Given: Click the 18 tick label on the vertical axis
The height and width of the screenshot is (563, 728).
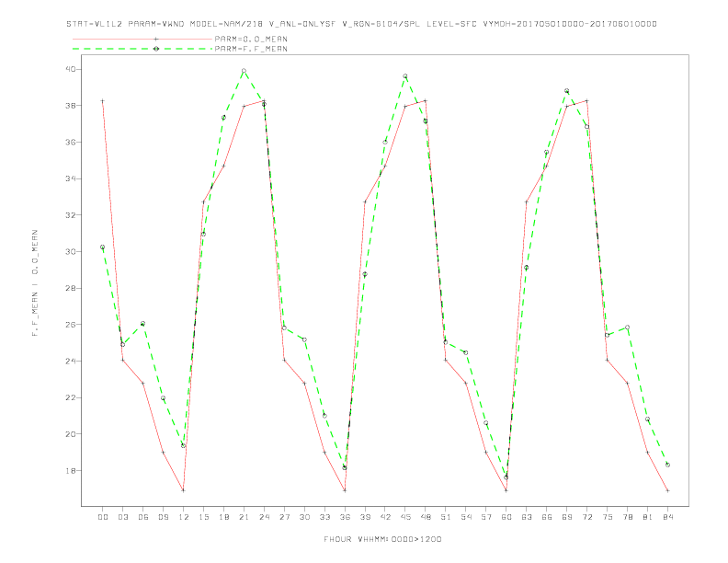Looking at the screenshot, I should tap(71, 471).
